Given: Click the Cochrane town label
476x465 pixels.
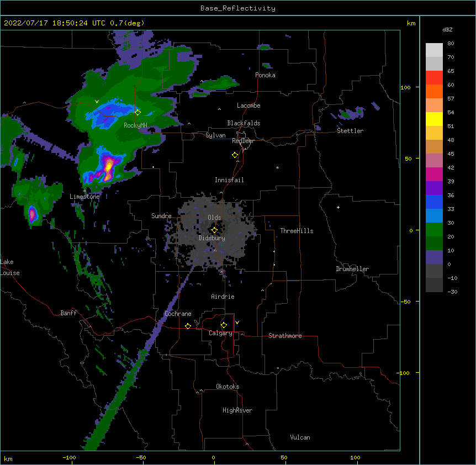Looking at the screenshot, I should tap(178, 314).
